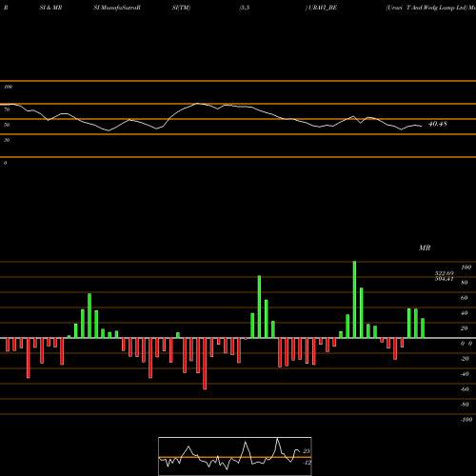Click the MR axis label '-20'

(465, 359)
